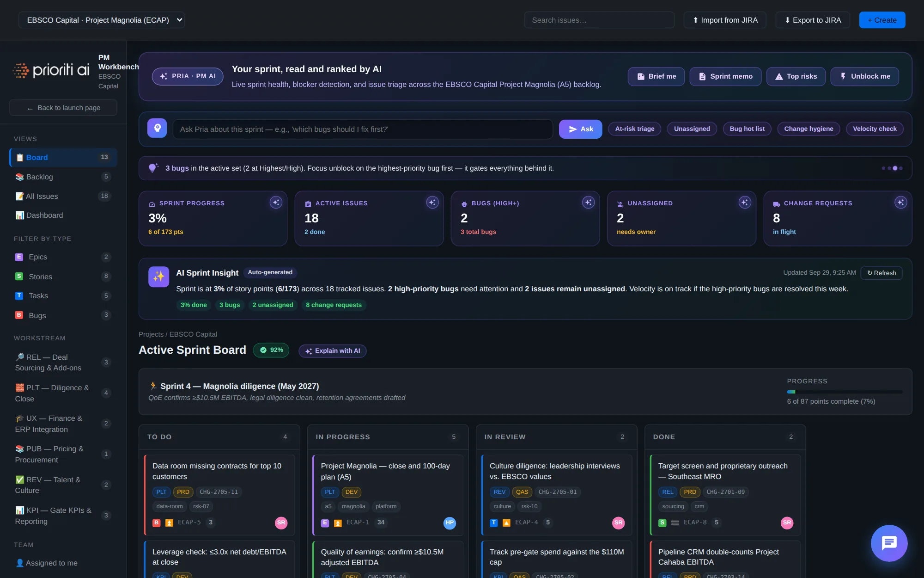The width and height of the screenshot is (924, 578).
Task: Select Change hygiene chip
Action: coord(808,129)
